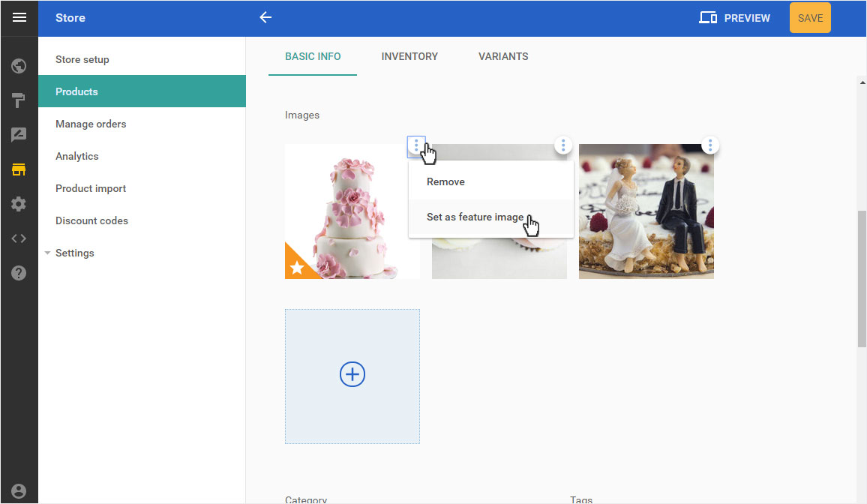Screen dimensions: 867x504
Task: Open the help question mark icon
Action: 19,273
